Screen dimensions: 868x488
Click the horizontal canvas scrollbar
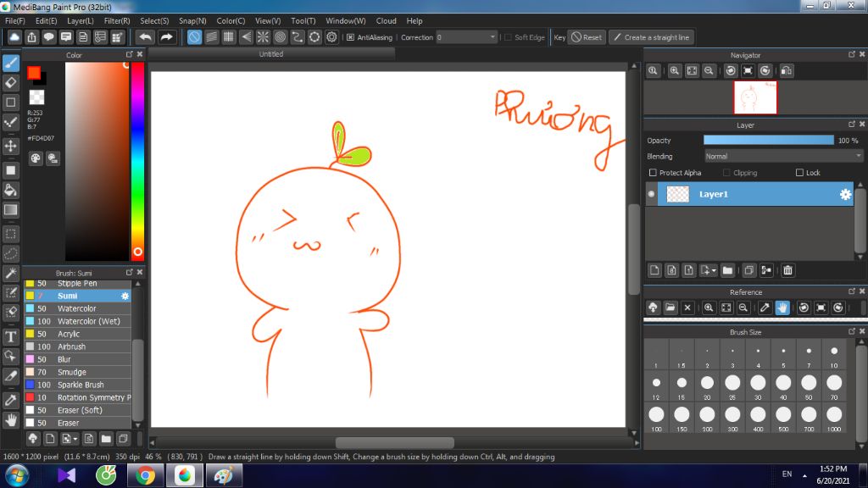click(x=395, y=442)
